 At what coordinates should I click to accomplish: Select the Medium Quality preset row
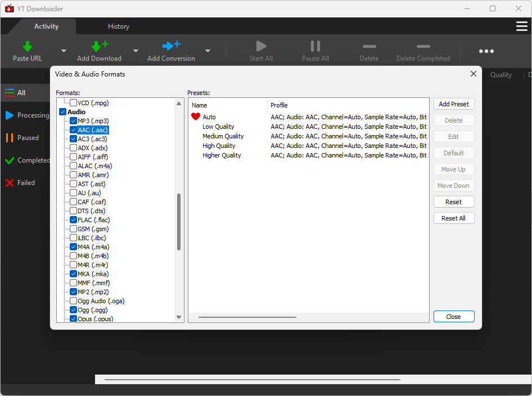309,136
